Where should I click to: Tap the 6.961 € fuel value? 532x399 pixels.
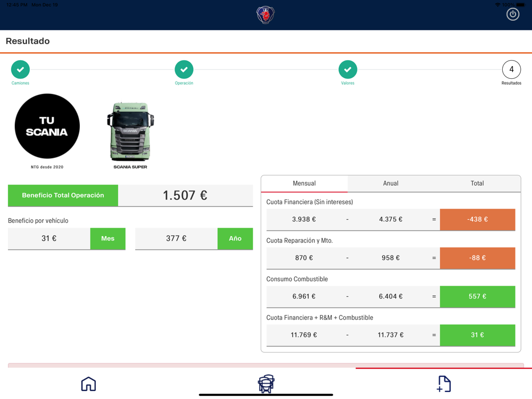(x=304, y=296)
